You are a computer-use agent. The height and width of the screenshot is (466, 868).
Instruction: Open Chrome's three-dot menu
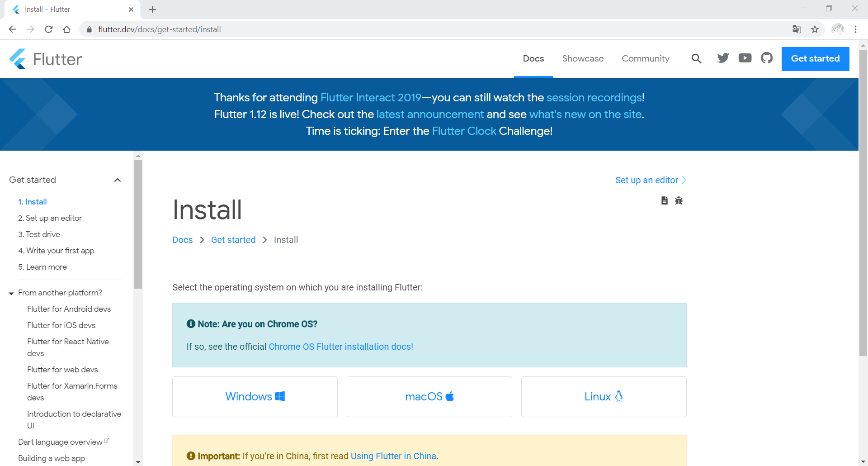click(855, 29)
